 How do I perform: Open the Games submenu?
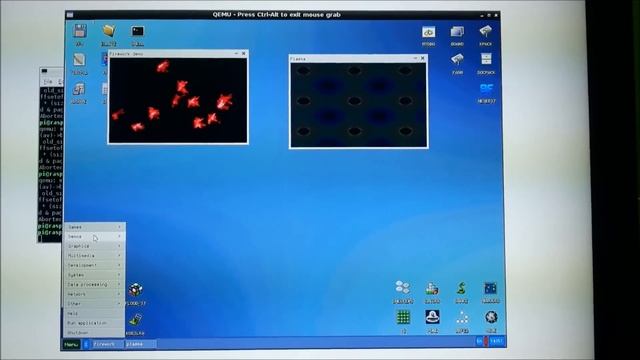click(x=95, y=227)
